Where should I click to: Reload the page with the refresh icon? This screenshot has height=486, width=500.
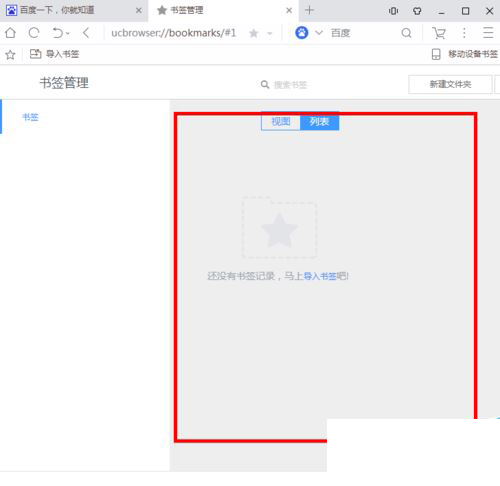(34, 33)
